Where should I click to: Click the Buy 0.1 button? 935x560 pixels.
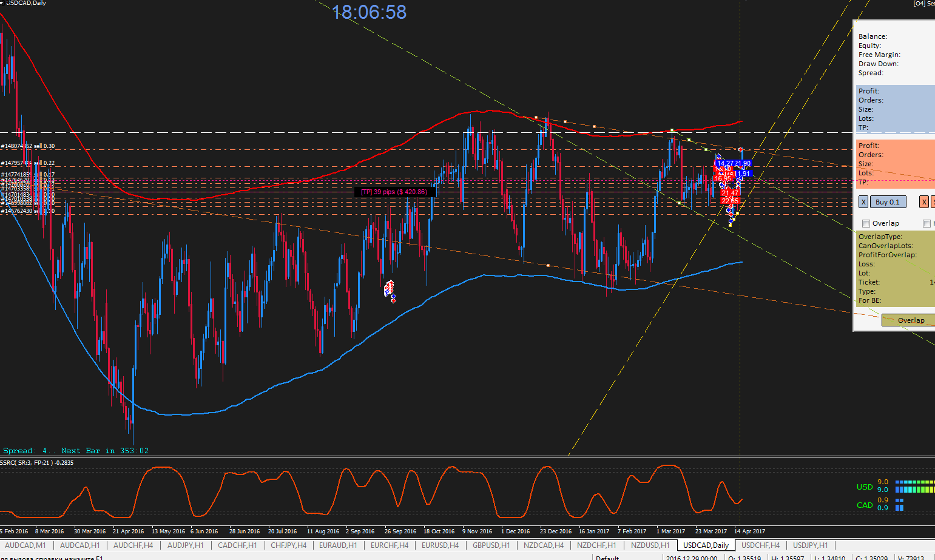[887, 202]
